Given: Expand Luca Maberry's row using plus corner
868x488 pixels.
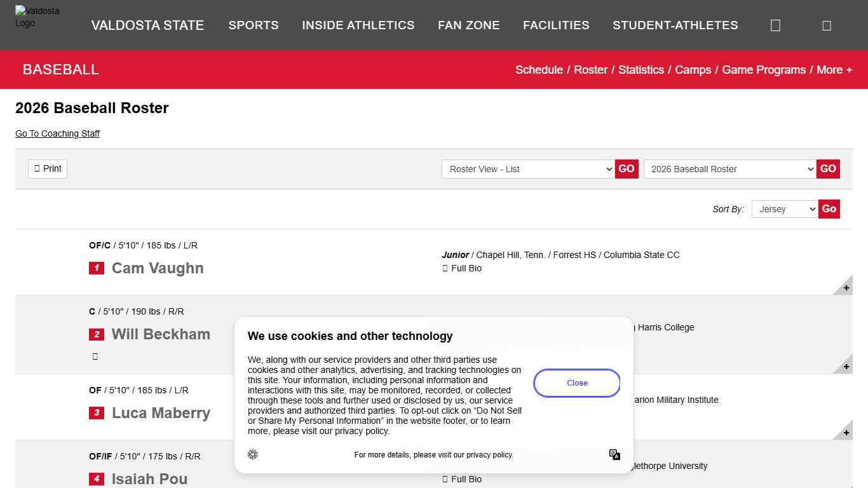Looking at the screenshot, I should coord(845,433).
